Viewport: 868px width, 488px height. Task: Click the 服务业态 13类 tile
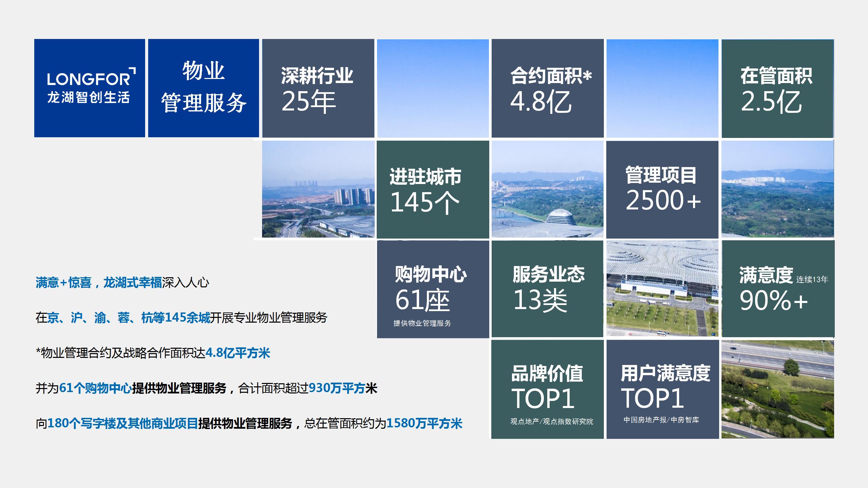[x=547, y=289]
